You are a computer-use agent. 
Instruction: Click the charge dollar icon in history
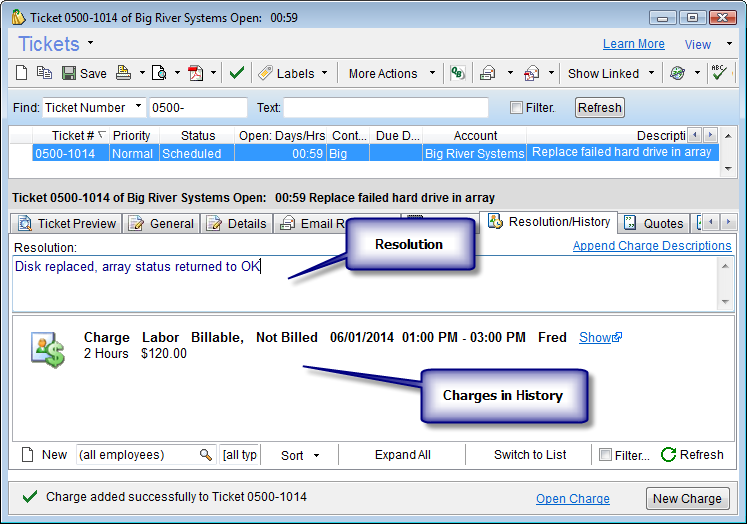(47, 347)
